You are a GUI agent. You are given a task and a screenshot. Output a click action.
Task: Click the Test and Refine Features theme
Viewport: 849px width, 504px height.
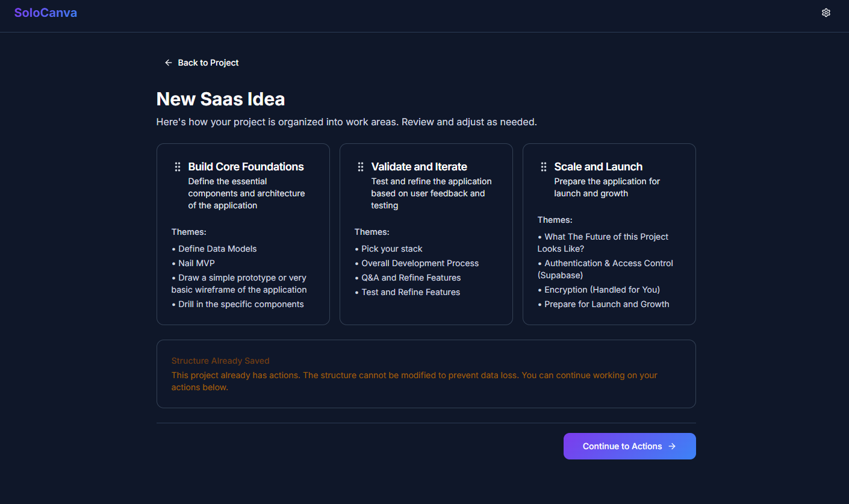click(x=411, y=292)
